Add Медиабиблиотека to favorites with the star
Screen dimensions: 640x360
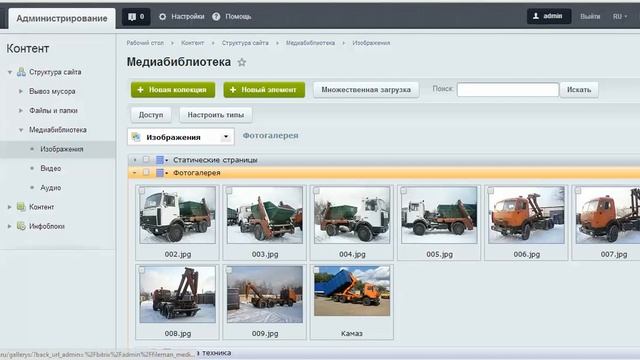click(242, 62)
